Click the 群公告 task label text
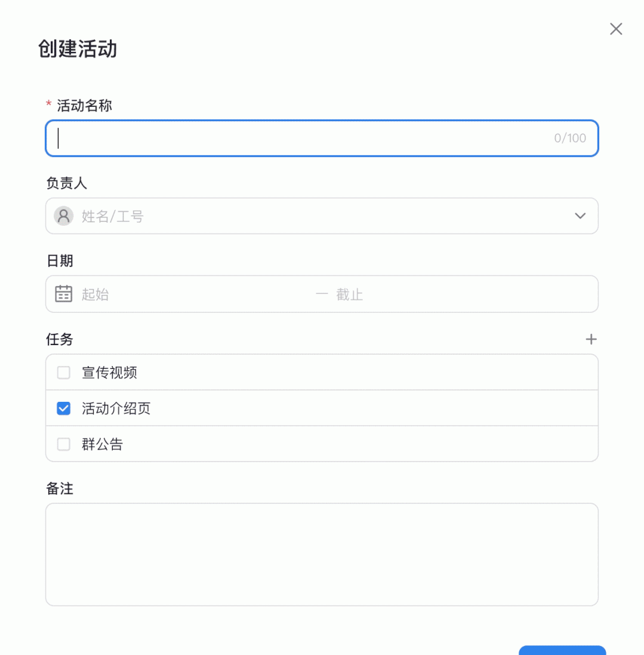The image size is (644, 655). pyautogui.click(x=103, y=444)
